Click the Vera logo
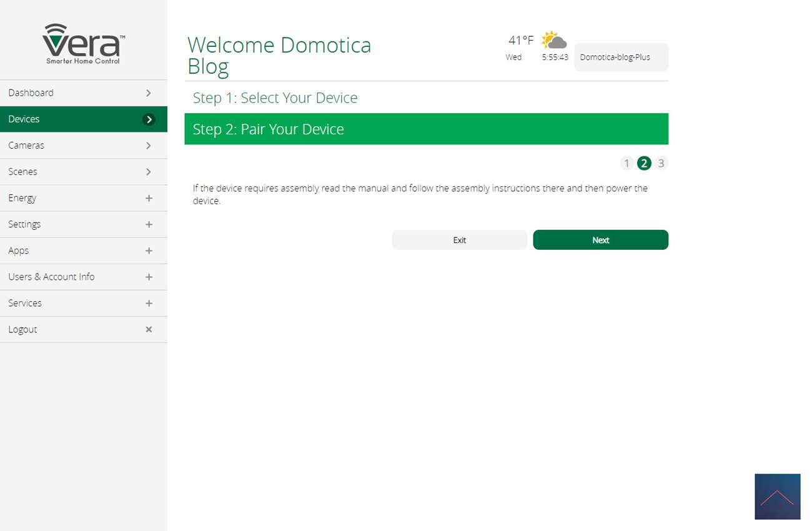 click(84, 44)
